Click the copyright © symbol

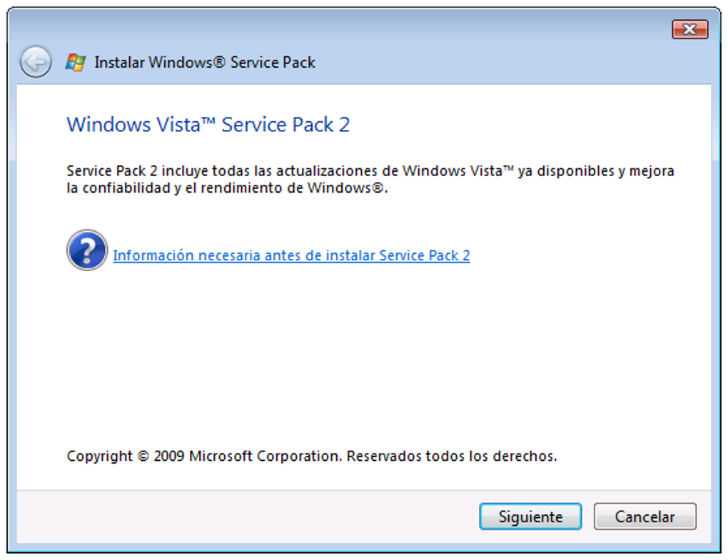click(143, 456)
